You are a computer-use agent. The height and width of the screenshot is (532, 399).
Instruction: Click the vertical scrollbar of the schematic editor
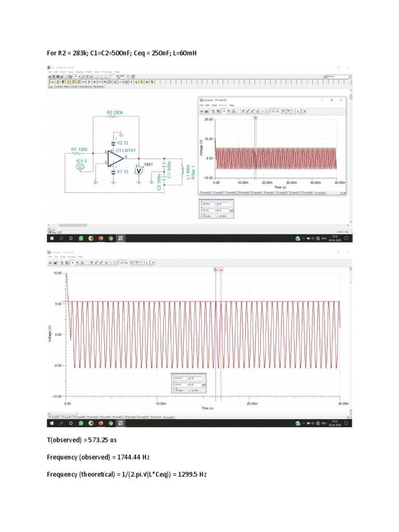[x=351, y=156]
